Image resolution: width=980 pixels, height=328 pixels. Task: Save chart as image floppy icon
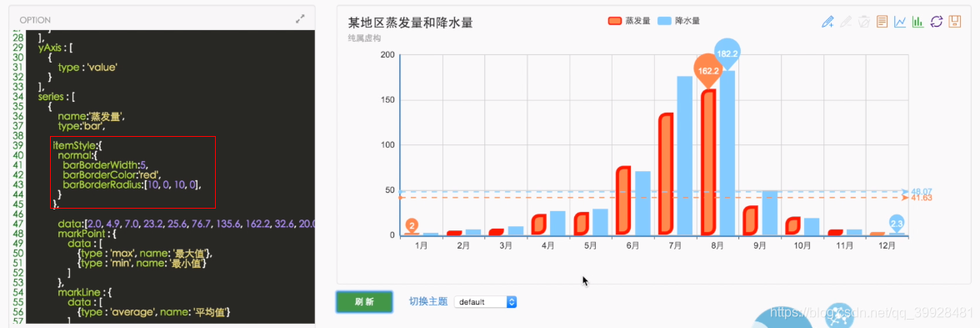[x=954, y=22]
